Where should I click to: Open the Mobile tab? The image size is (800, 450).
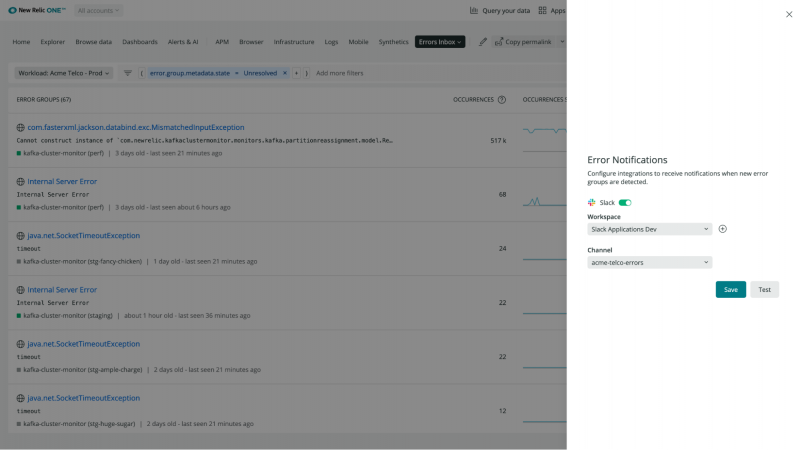tap(358, 42)
